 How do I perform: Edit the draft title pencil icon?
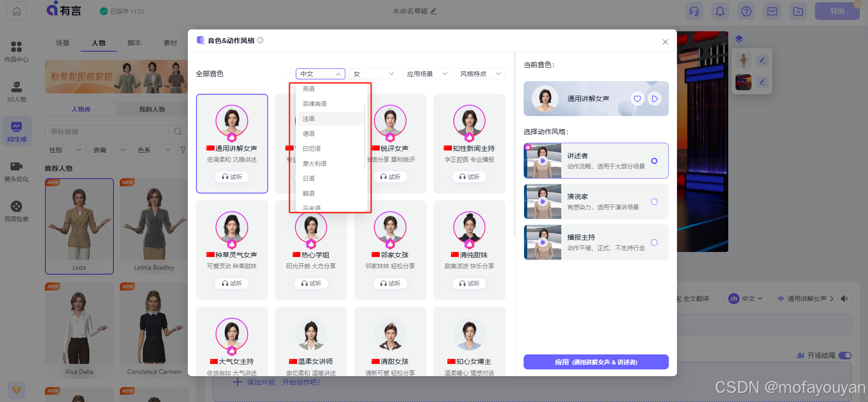click(x=433, y=11)
